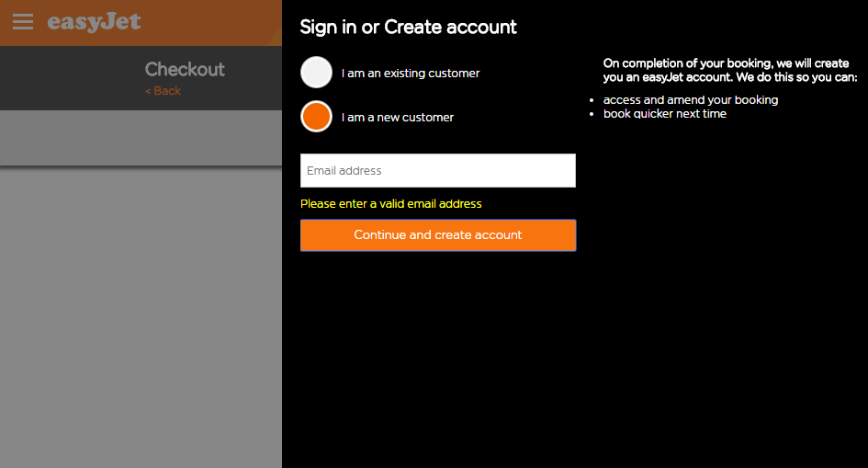This screenshot has width=868, height=468.
Task: Click the easyJet logo
Action: [94, 22]
